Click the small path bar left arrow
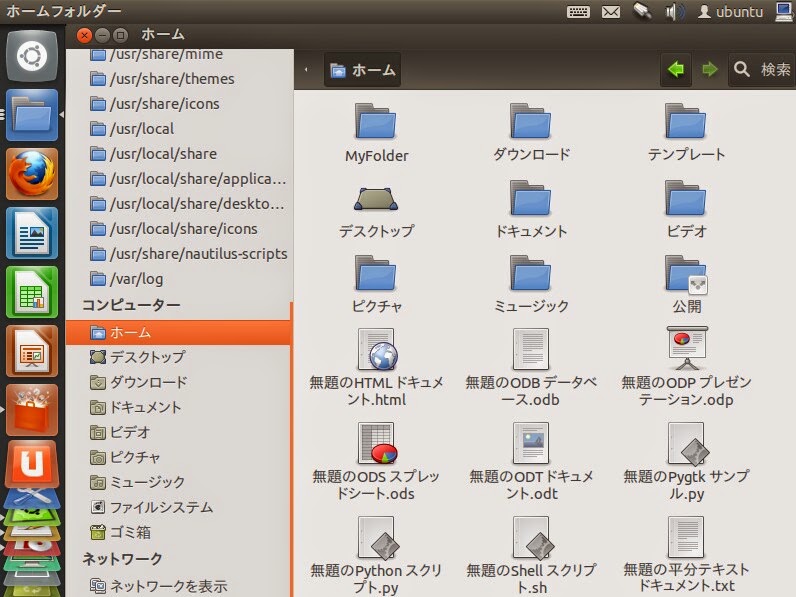The image size is (796, 597). click(x=306, y=70)
